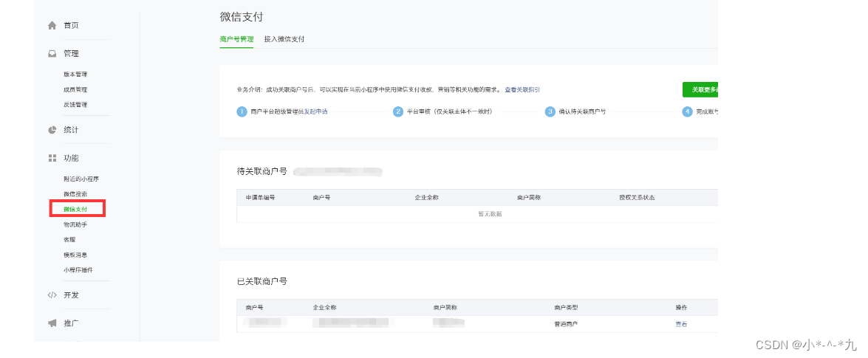The width and height of the screenshot is (868, 358).
Task: Open 附近的小程序 in the sidebar
Action: 81,179
